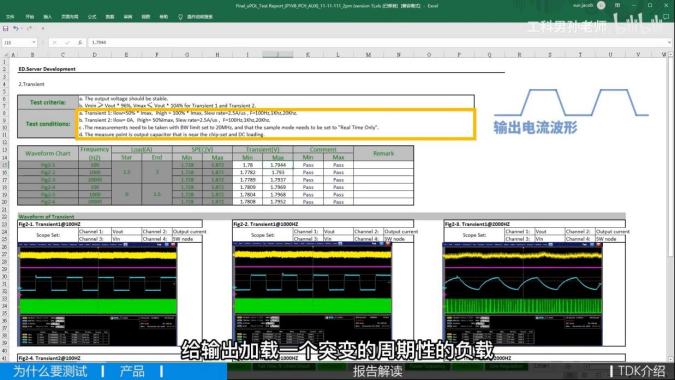The height and width of the screenshot is (380, 675).
Task: Confirm entry with the checkmark icon
Action: [67, 42]
